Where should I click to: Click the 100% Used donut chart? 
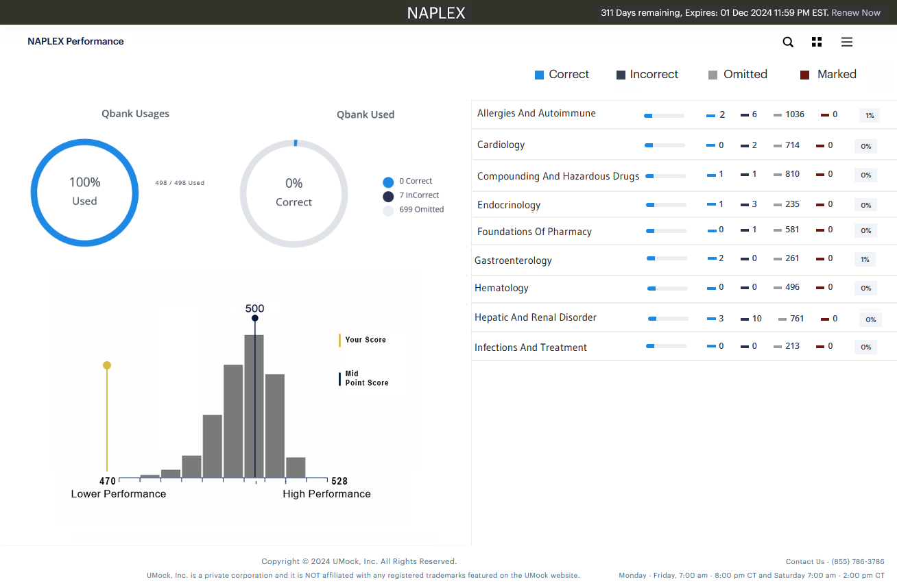[x=84, y=193]
